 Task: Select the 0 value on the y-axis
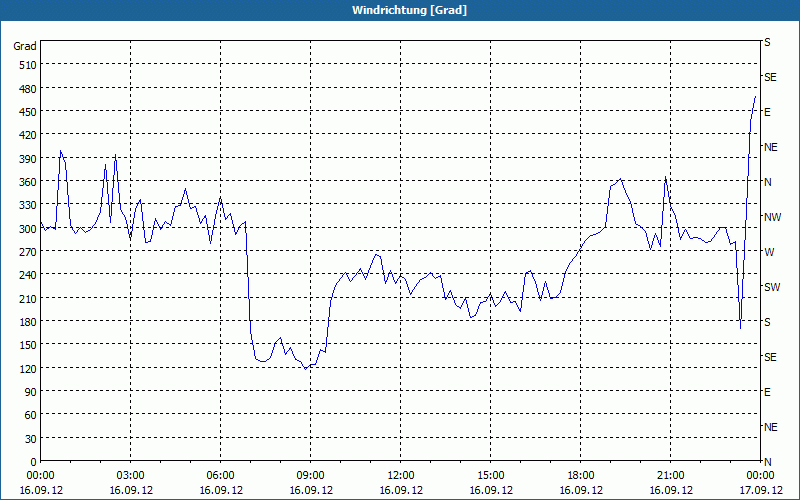[34, 462]
